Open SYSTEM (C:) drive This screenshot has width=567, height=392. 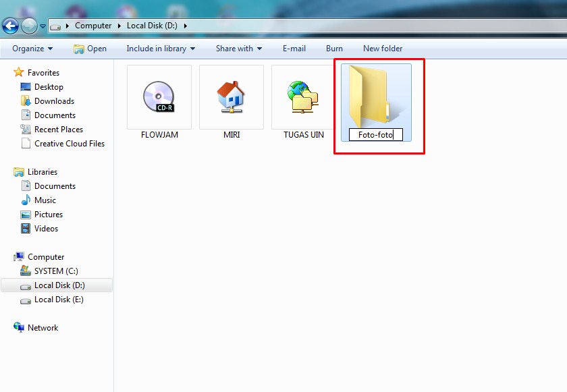pyautogui.click(x=56, y=271)
